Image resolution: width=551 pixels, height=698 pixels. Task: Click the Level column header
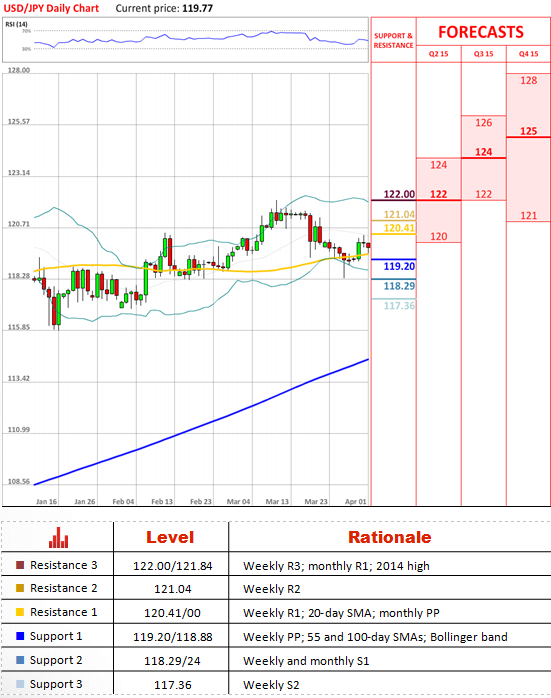tap(170, 537)
